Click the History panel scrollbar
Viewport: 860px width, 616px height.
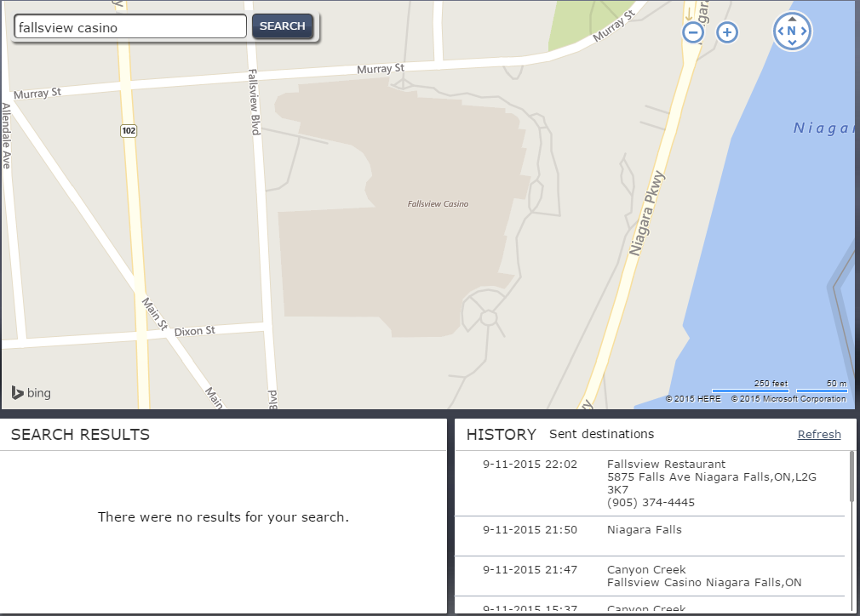(851, 476)
